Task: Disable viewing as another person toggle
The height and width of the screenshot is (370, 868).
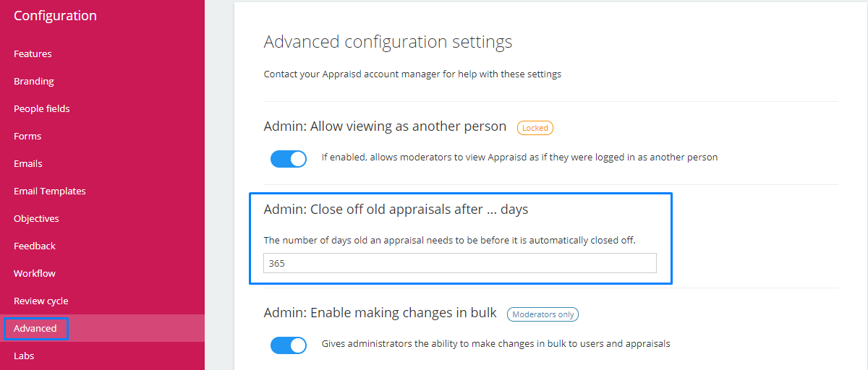Action: point(289,158)
